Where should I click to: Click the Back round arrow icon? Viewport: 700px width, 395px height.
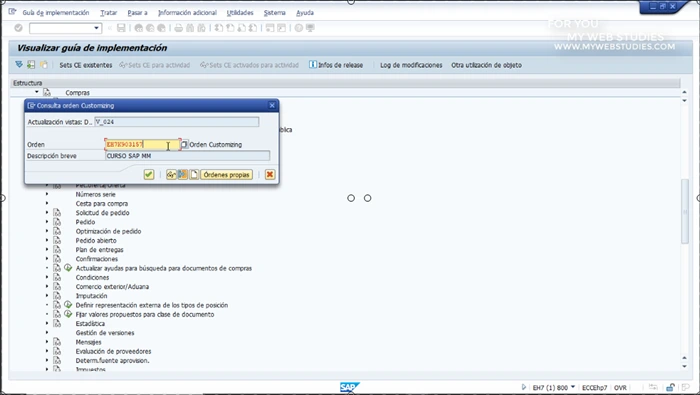point(139,28)
